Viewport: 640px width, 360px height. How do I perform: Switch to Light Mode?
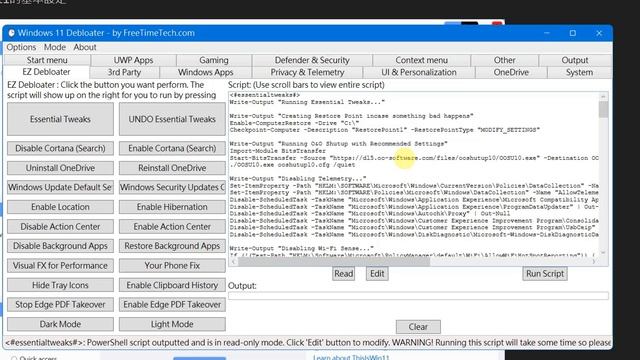click(172, 324)
